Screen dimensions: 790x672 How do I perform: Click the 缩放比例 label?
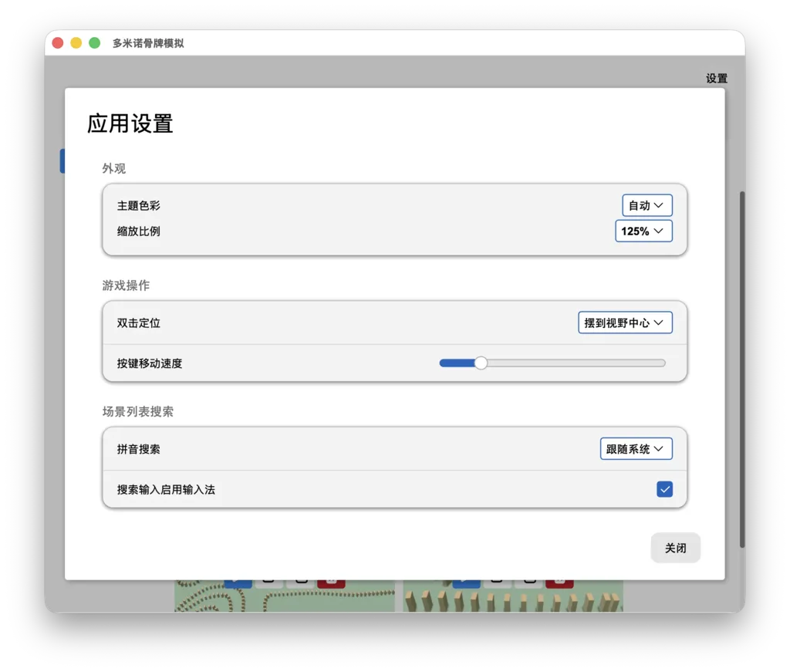tap(139, 231)
